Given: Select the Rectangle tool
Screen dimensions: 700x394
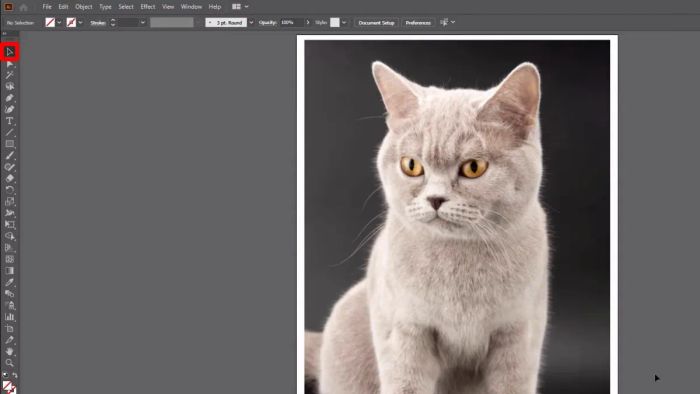Looking at the screenshot, I should coord(9,144).
